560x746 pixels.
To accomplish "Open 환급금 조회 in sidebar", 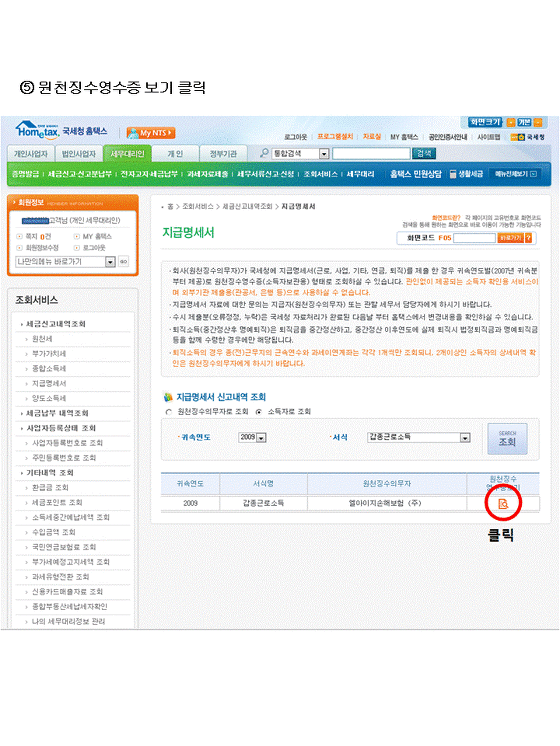I will 50,488.
